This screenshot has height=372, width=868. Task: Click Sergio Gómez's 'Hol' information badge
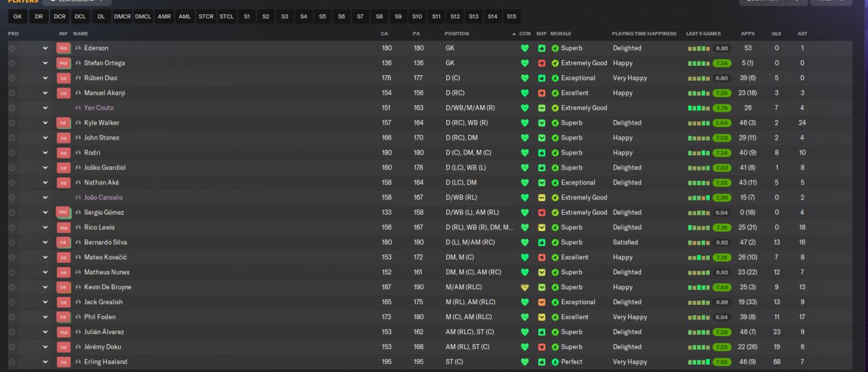64,213
